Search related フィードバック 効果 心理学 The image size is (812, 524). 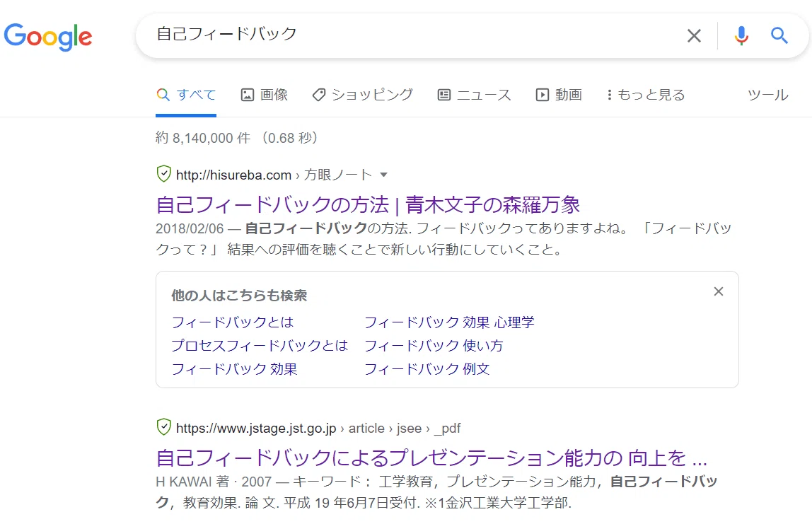(449, 322)
